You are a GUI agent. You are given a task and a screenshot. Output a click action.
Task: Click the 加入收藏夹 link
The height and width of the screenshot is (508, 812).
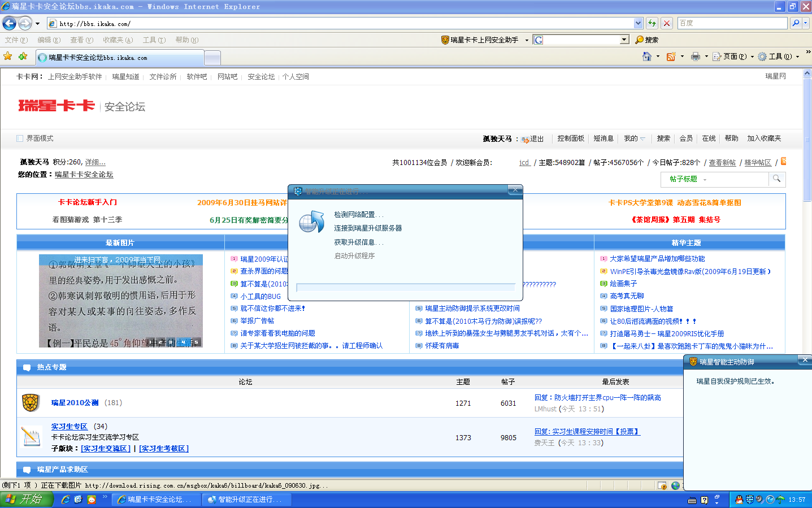click(764, 138)
